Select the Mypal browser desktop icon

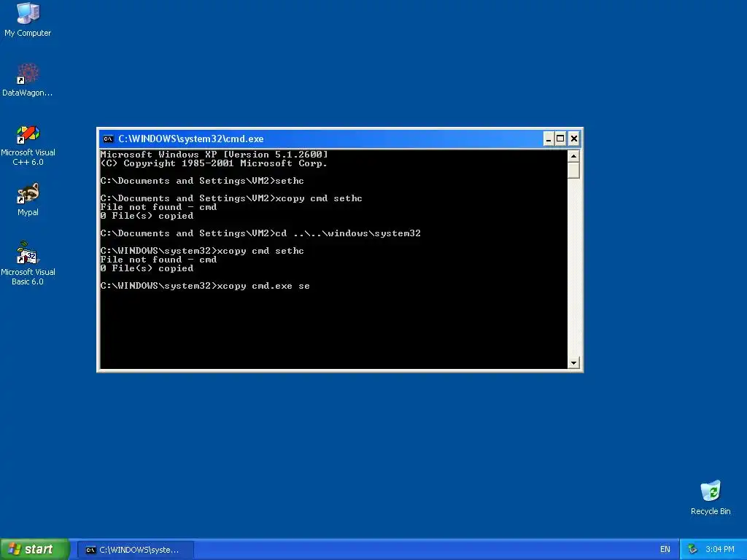[28, 200]
